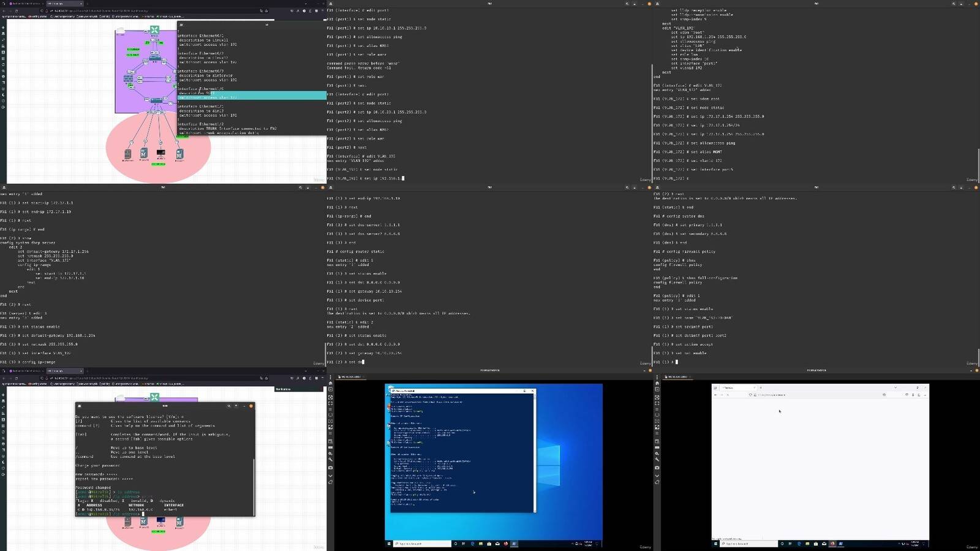The height and width of the screenshot is (551, 980).
Task: Click moon icon in bottom-left lab sidebar
Action: (3, 463)
